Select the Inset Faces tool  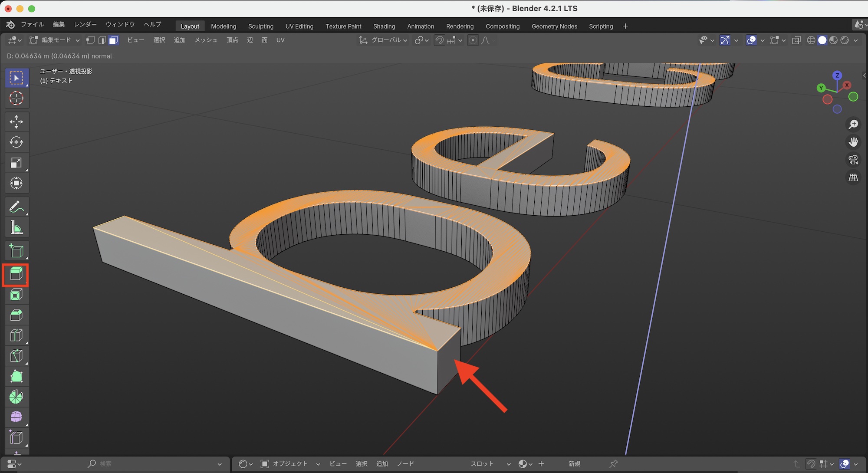tap(16, 295)
